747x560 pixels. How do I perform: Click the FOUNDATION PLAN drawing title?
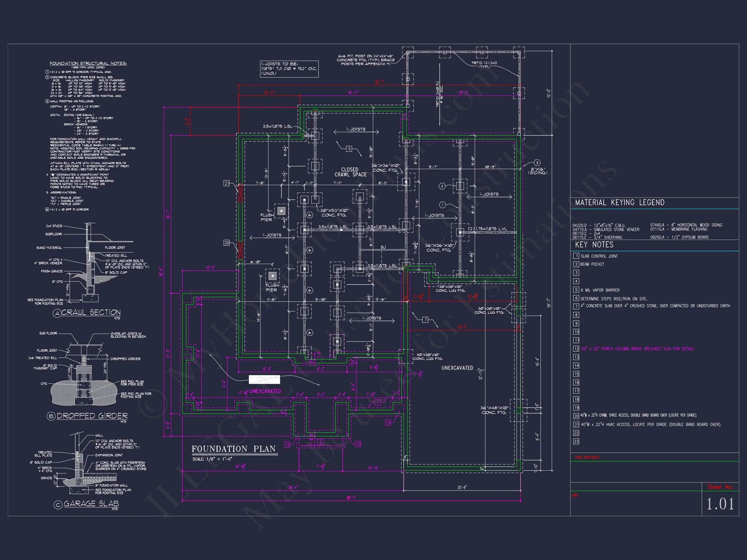234,449
